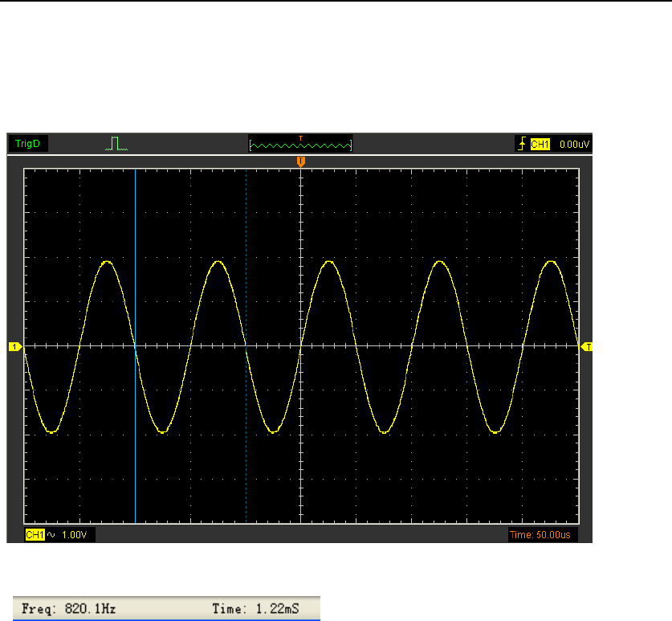Click the 1.00V vertical scale value

pos(74,535)
